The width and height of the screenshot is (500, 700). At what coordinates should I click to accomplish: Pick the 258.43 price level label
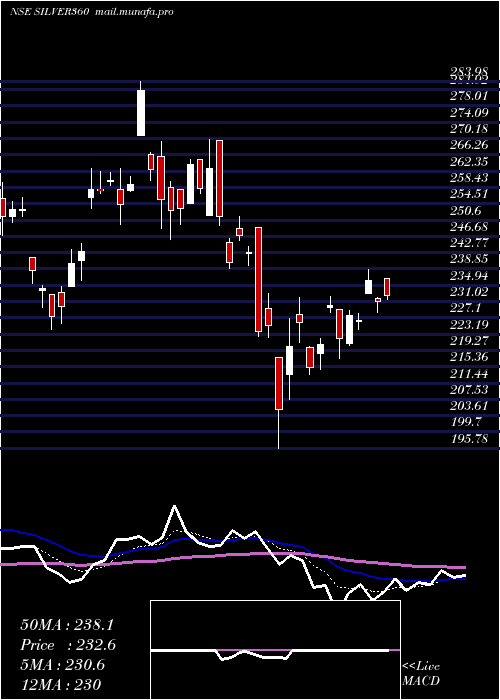469,178
